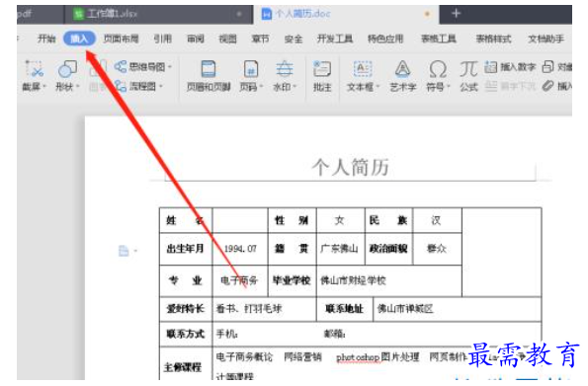588x386 pixels.
Task: Open the 审阅 ribbon tab
Action: [x=196, y=39]
